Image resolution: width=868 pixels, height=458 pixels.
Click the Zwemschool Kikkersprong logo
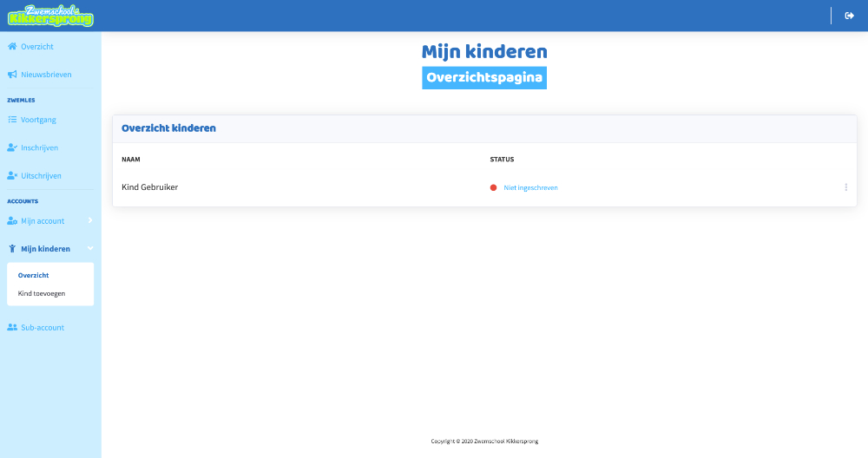(x=50, y=16)
